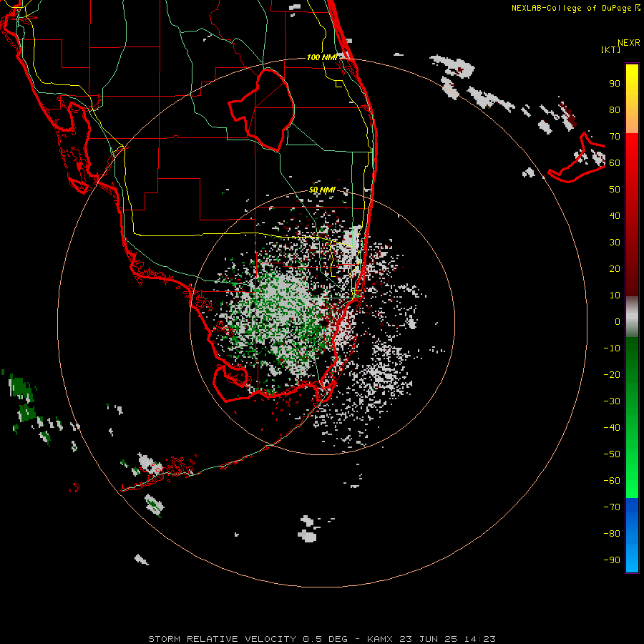The width and height of the screenshot is (644, 644).
Task: Click the -10 value on the velocity scale
Action: (612, 348)
